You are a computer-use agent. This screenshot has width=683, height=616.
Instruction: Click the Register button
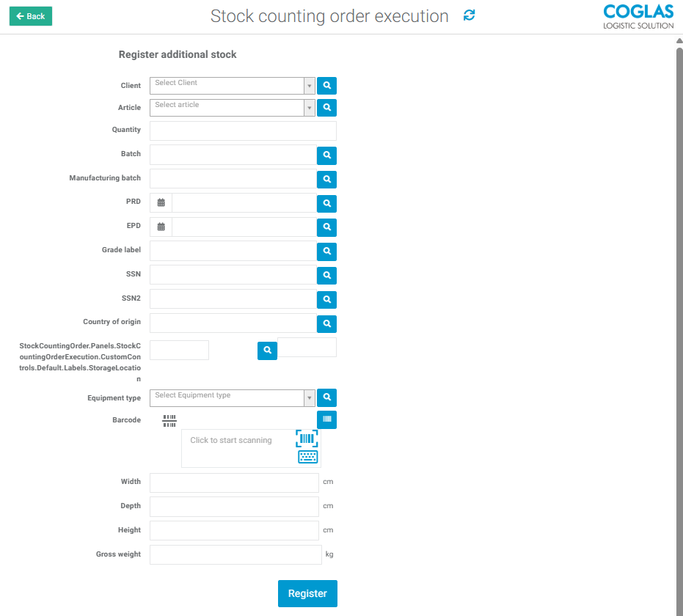click(x=307, y=593)
